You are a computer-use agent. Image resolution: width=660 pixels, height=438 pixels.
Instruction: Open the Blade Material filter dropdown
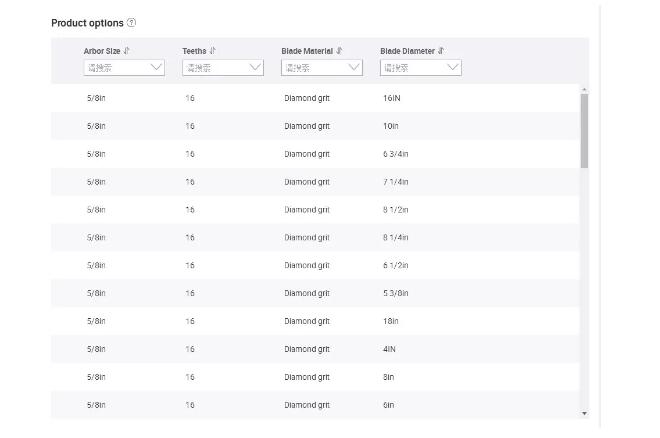tap(321, 67)
